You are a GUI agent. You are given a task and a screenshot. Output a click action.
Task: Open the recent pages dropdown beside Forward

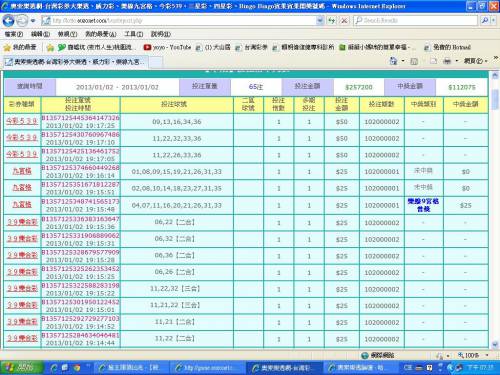pyautogui.click(x=33, y=21)
